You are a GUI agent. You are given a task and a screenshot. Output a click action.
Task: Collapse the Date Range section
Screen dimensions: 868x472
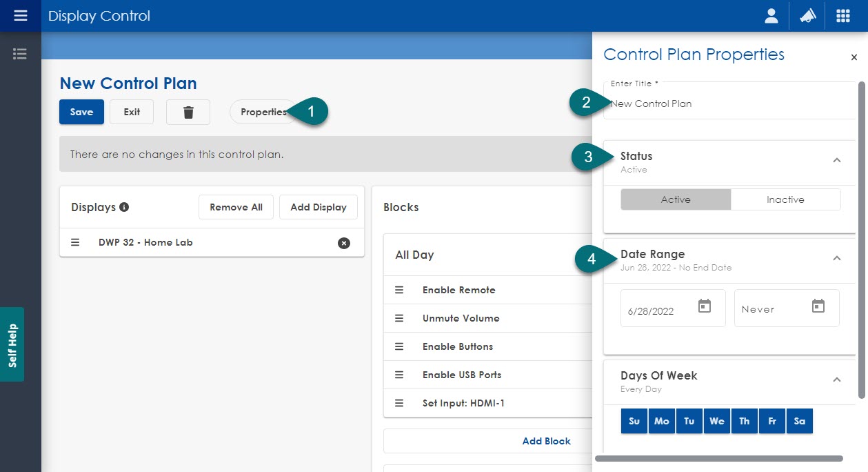(x=837, y=258)
